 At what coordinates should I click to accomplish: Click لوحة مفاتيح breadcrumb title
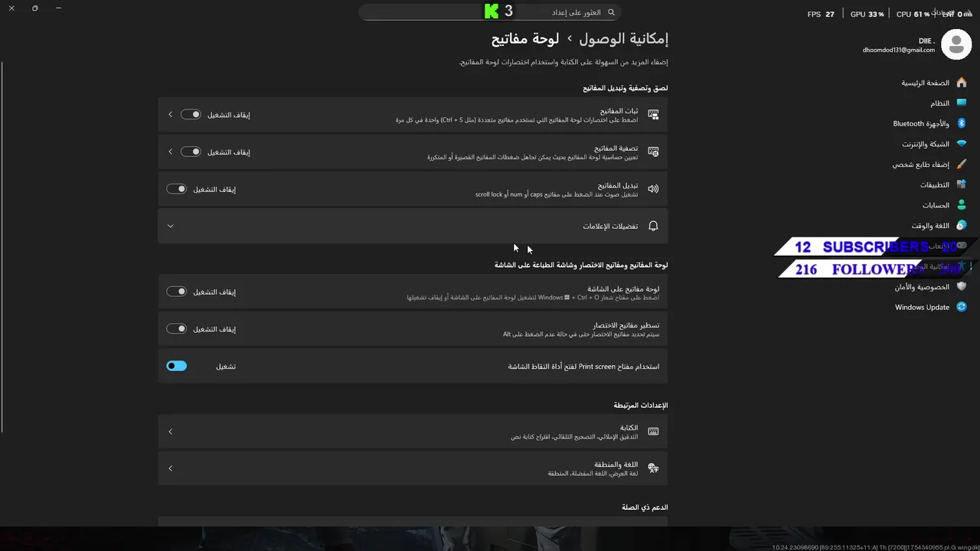pos(525,38)
